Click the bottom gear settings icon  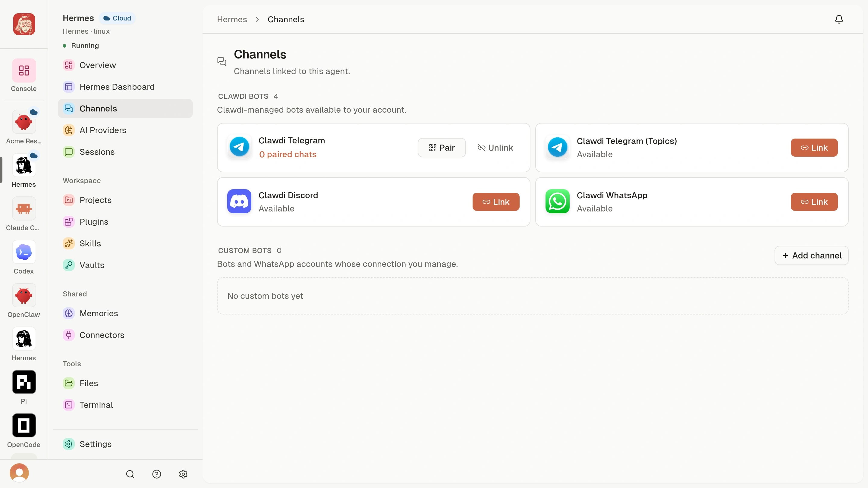click(183, 474)
